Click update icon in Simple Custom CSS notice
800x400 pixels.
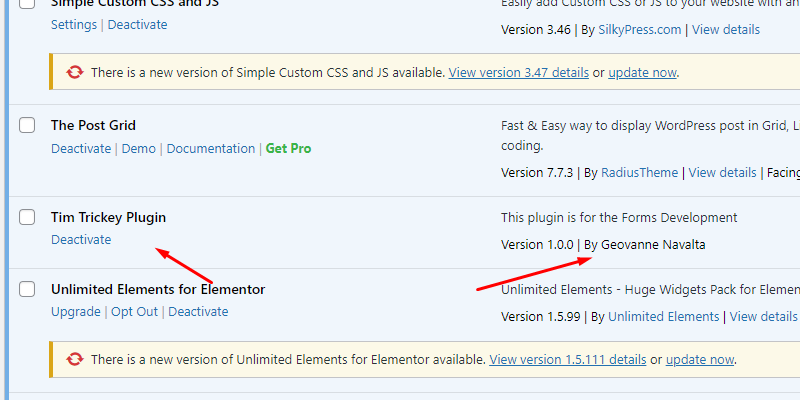(74, 73)
